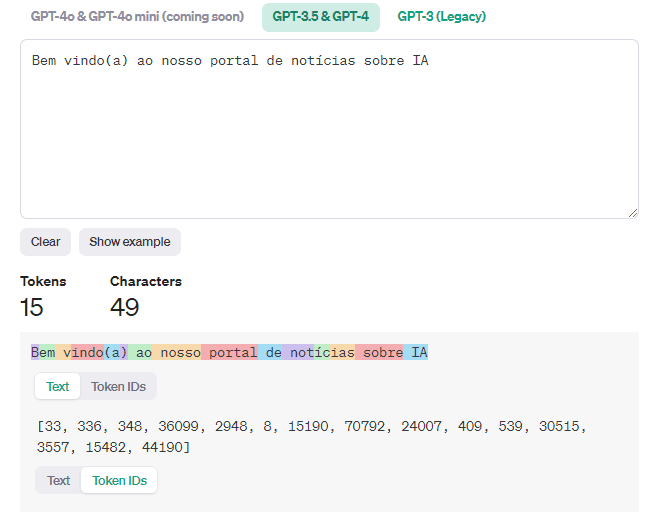Click the red highlighted "sobre" token

pos(381,353)
